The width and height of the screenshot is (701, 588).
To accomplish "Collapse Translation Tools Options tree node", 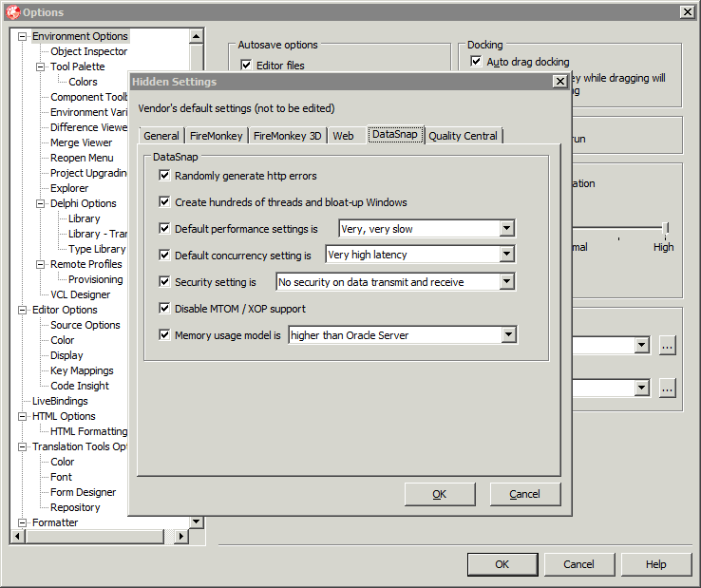I will [x=22, y=446].
